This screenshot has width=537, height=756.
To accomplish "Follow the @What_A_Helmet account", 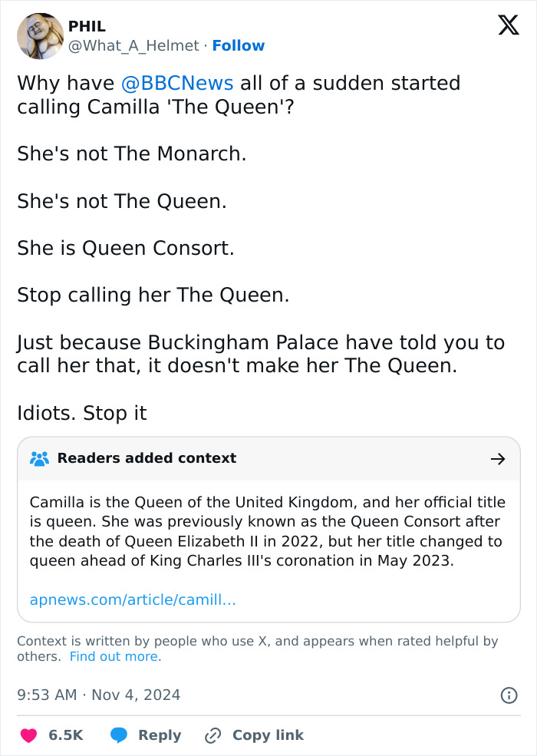I will click(239, 45).
